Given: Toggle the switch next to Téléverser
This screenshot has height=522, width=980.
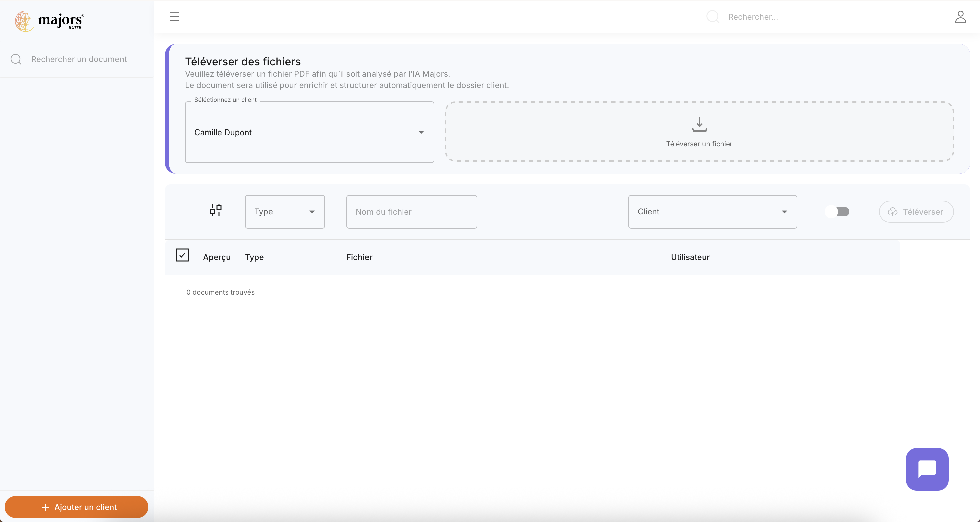Looking at the screenshot, I should [x=837, y=212].
